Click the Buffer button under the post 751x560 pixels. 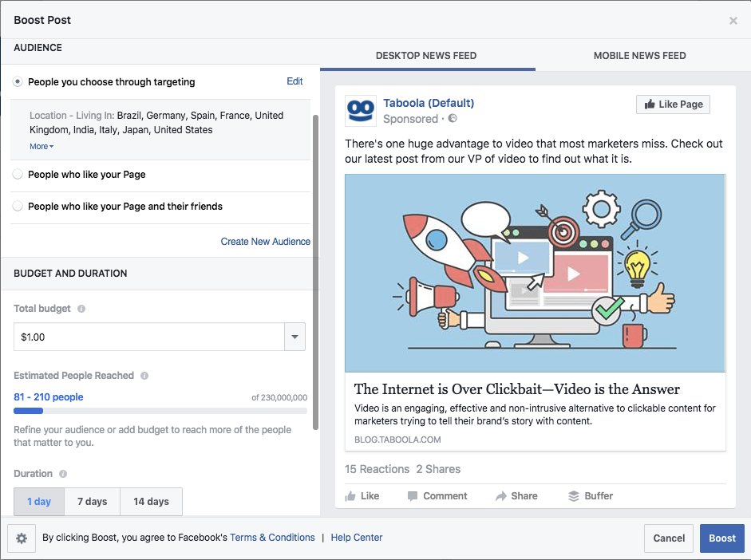[591, 496]
